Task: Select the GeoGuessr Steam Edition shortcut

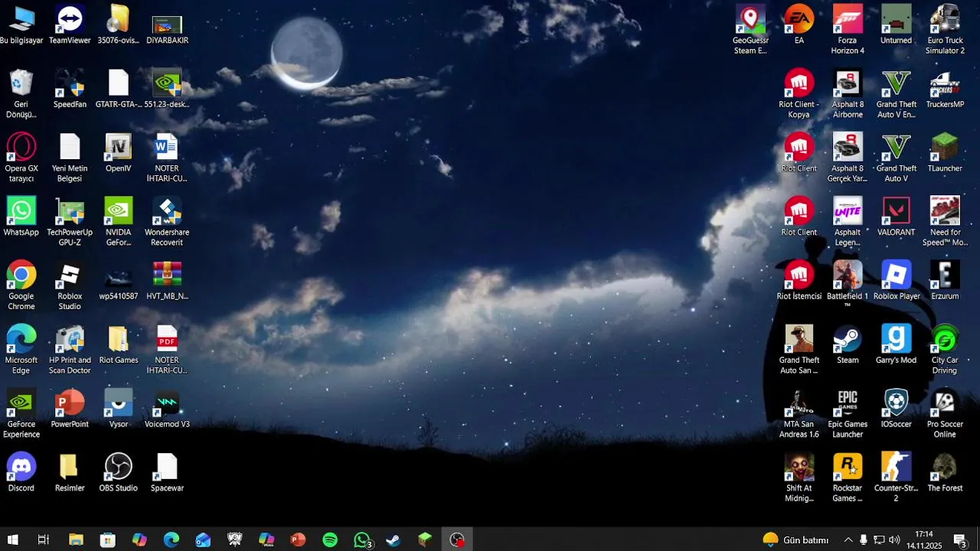Action: [750, 30]
